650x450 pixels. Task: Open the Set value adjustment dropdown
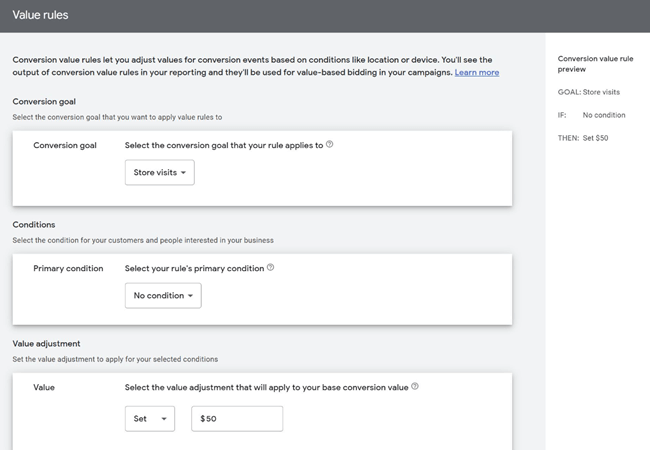149,419
